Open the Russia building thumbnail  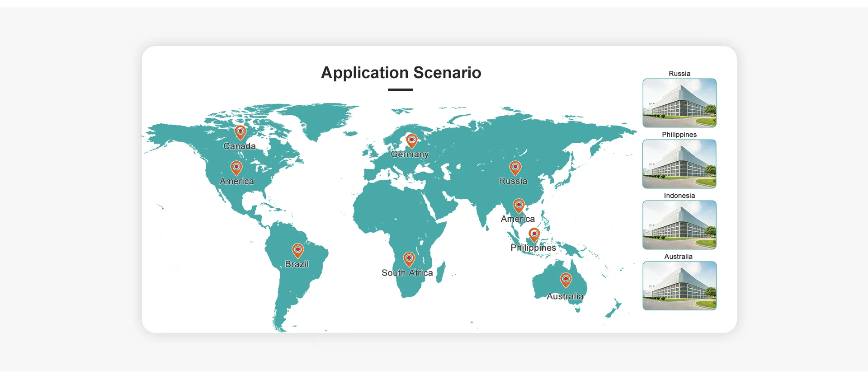click(679, 103)
